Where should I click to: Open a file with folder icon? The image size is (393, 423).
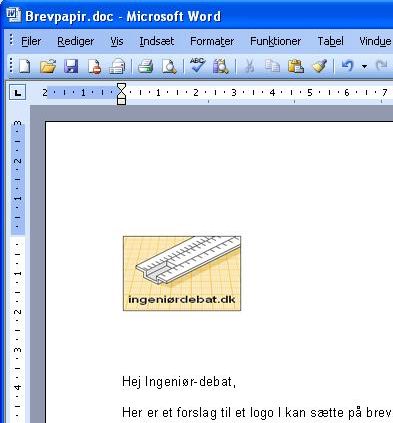click(x=48, y=66)
